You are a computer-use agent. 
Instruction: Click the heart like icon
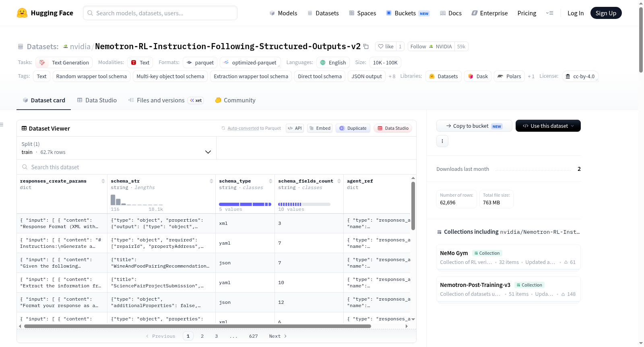point(381,46)
